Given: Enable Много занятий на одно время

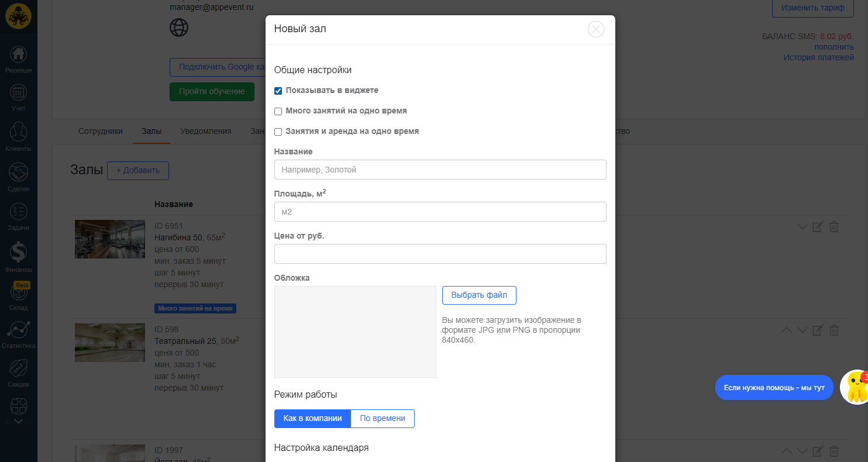Looking at the screenshot, I should tap(278, 111).
